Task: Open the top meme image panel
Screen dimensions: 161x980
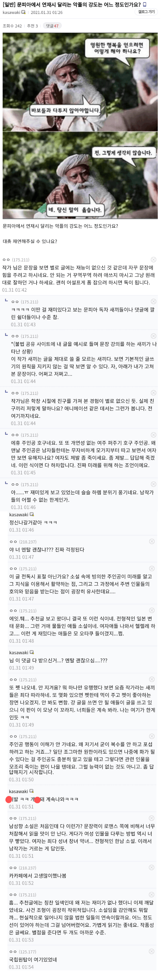Action: point(80,82)
